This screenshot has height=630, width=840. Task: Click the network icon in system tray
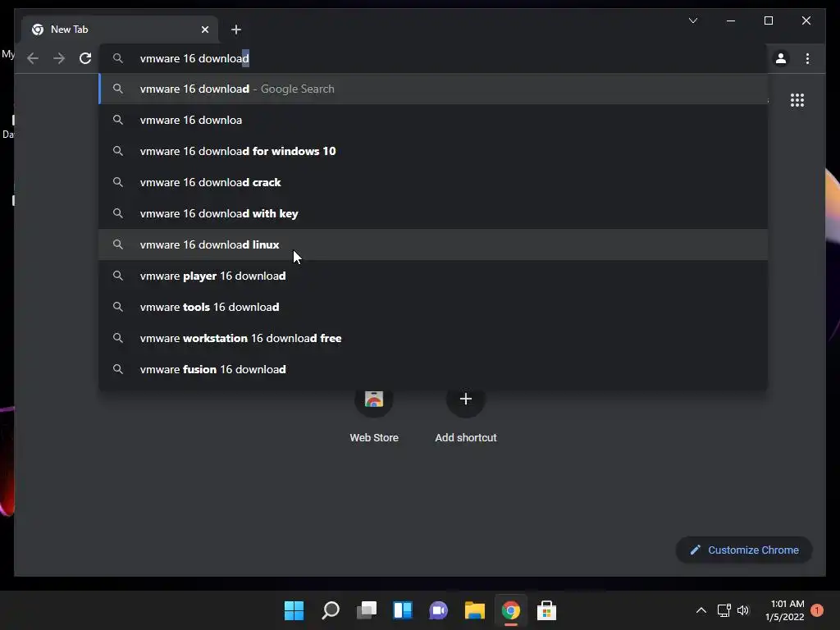(724, 610)
